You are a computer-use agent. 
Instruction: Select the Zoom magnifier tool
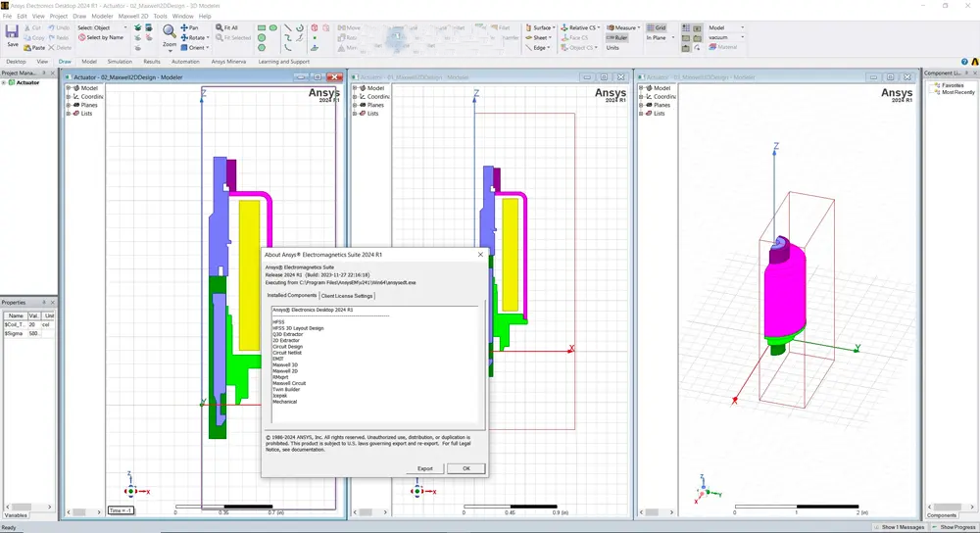click(x=170, y=32)
